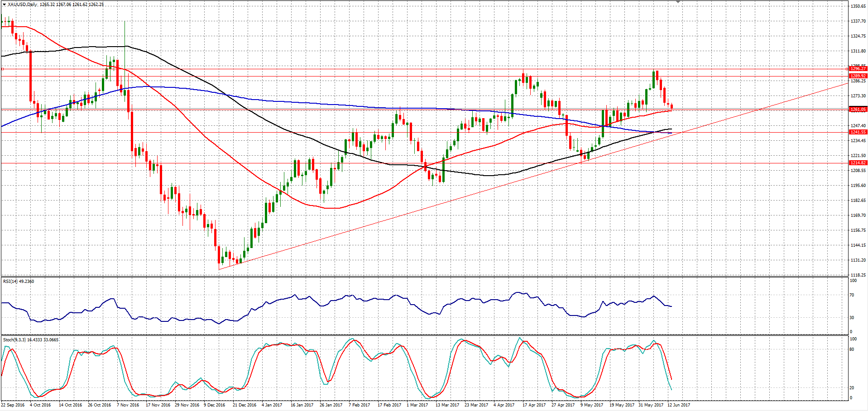Screen dimensions: 868x411
Task: Click the 1241.55 red price label
Action: tap(858, 132)
